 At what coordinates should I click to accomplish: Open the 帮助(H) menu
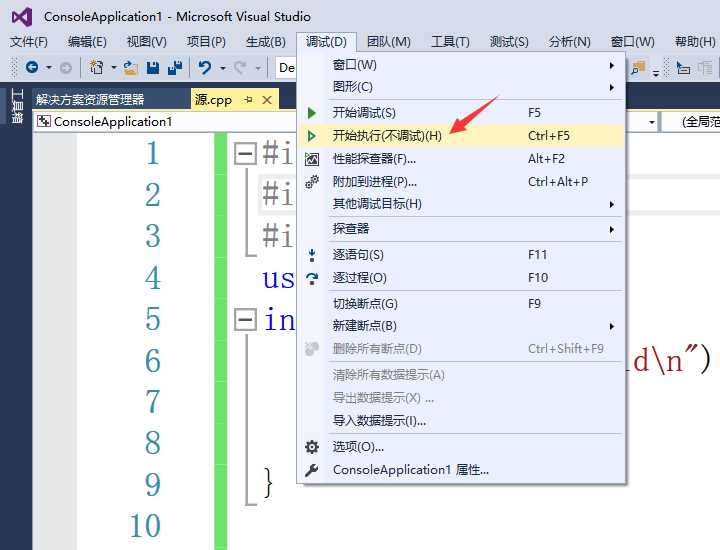[695, 42]
